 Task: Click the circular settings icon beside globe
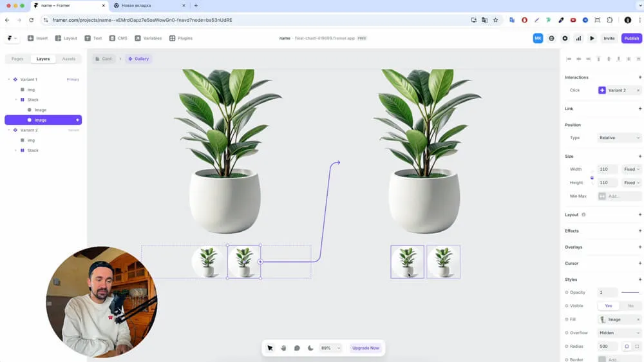coord(565,38)
